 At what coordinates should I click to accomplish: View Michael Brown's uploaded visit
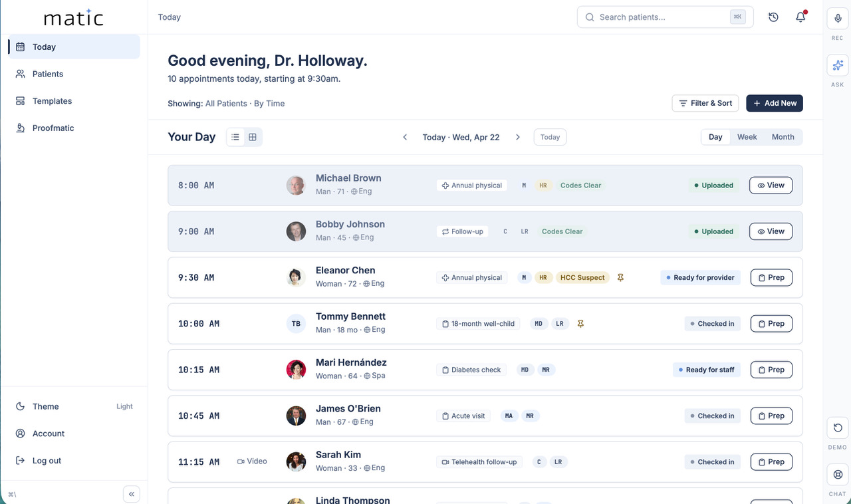771,186
